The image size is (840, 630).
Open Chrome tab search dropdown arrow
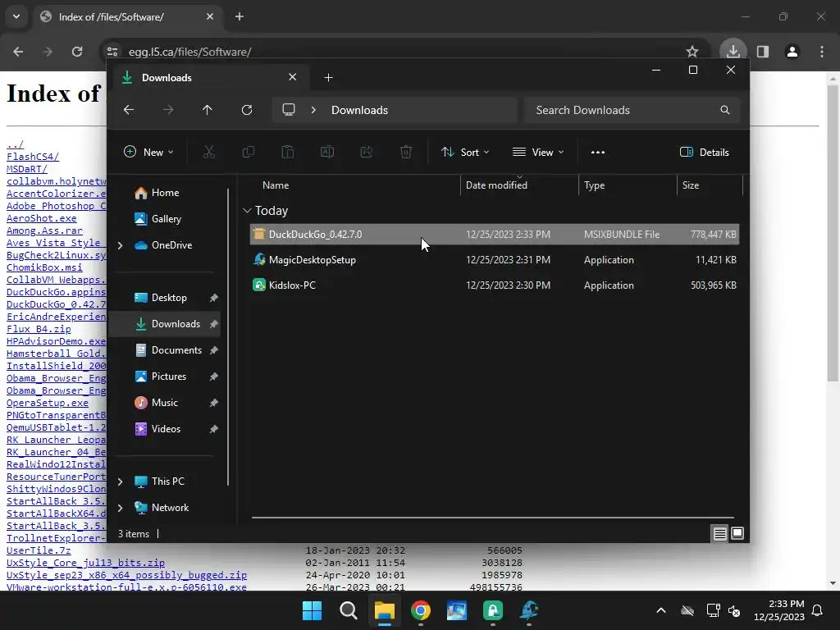pos(16,16)
